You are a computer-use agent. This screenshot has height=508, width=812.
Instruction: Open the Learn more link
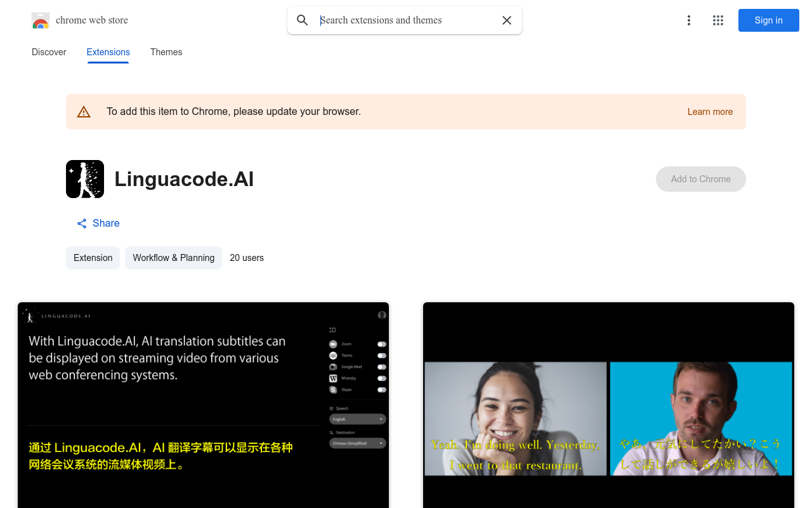pos(710,112)
